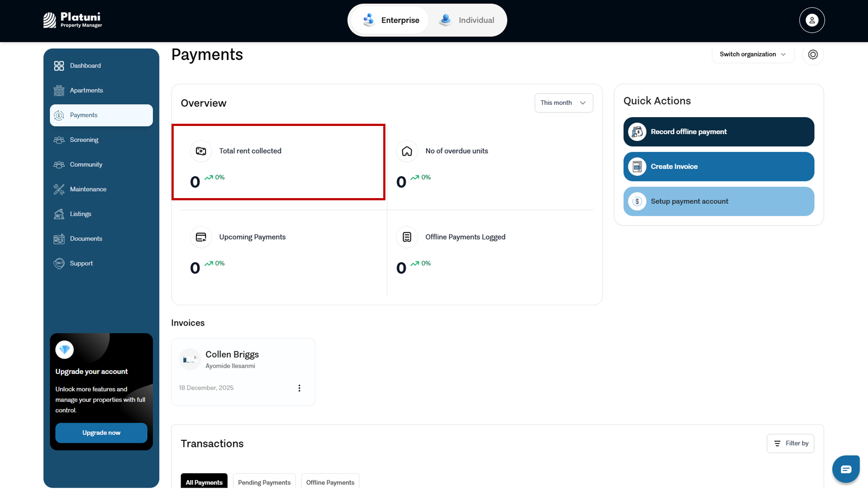868x492 pixels.
Task: Click the Listings house icon
Action: [x=59, y=214]
